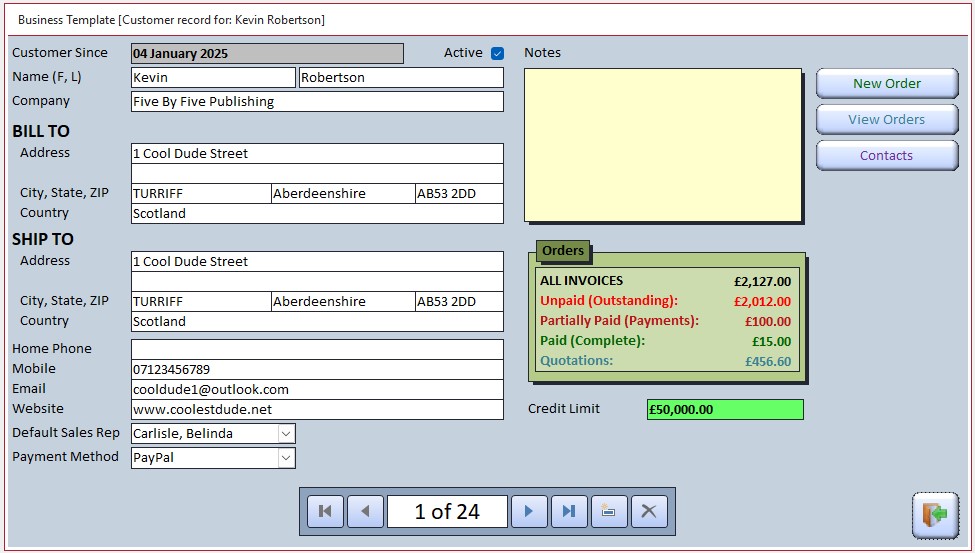Click the record number box showing 1 of 24
This screenshot has height=553, width=975.
[447, 511]
